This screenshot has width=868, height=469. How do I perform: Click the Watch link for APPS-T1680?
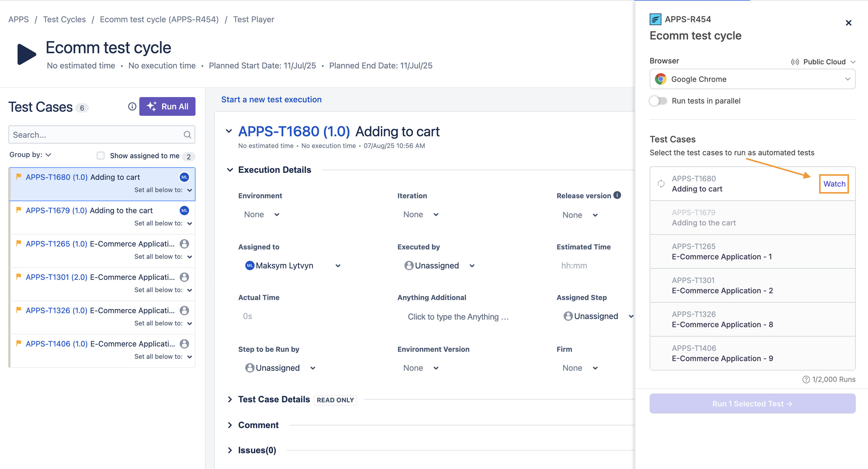(834, 184)
